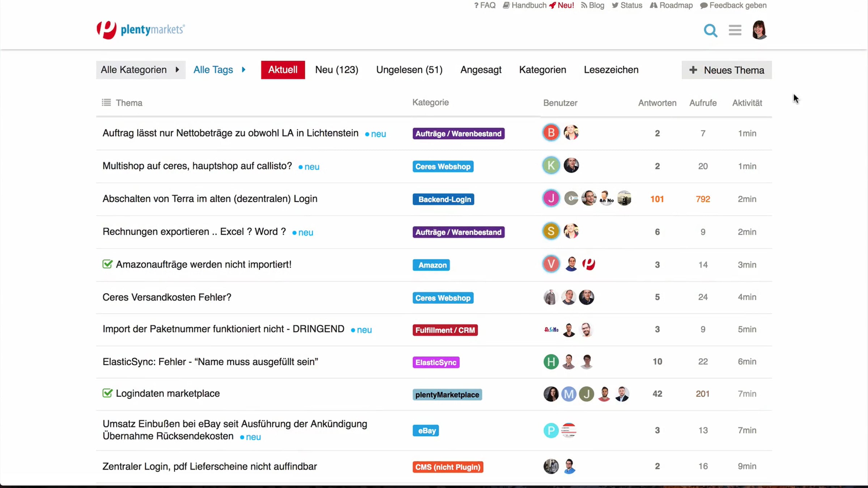Click the Fulfillment / CRM category badge

tap(445, 330)
